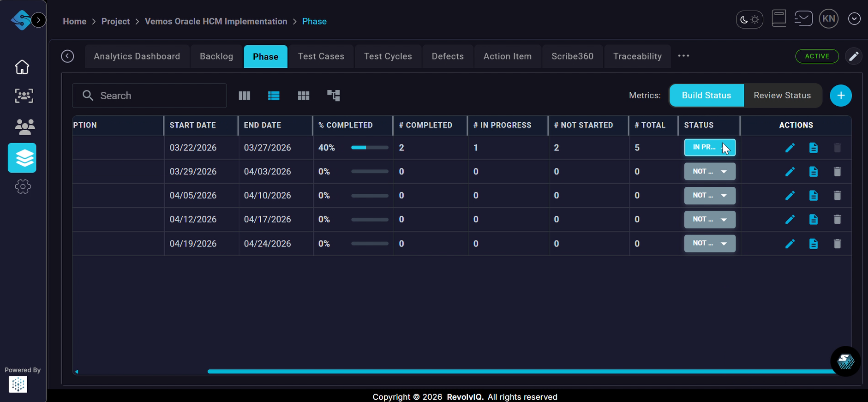Expand the user account menu chevron
The image size is (868, 402).
click(x=854, y=19)
